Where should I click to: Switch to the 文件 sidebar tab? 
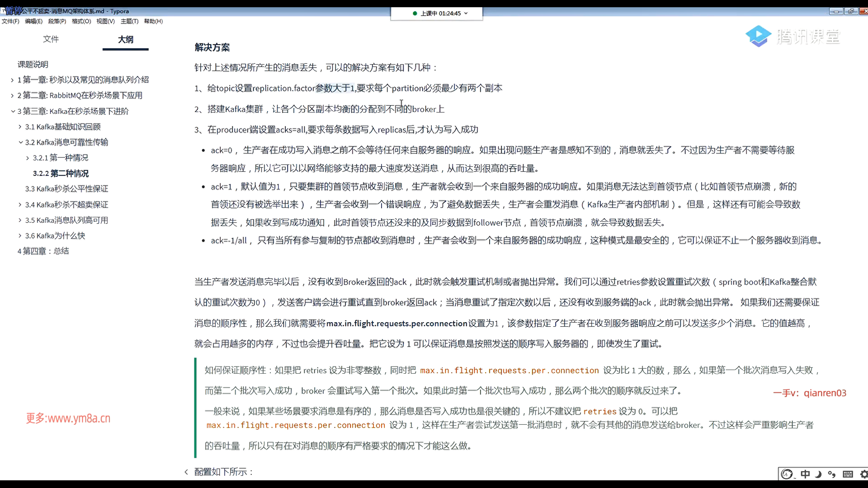point(51,39)
